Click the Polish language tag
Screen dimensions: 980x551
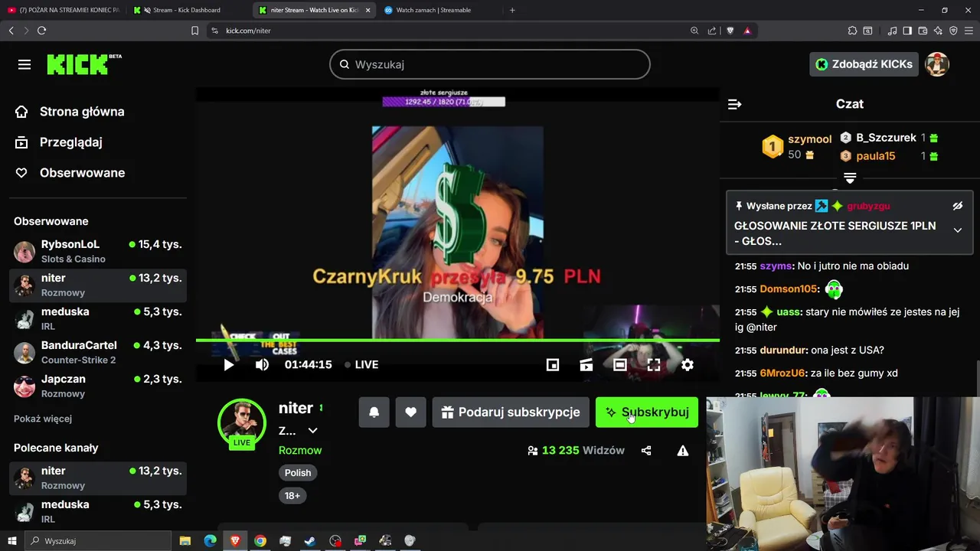(x=298, y=473)
